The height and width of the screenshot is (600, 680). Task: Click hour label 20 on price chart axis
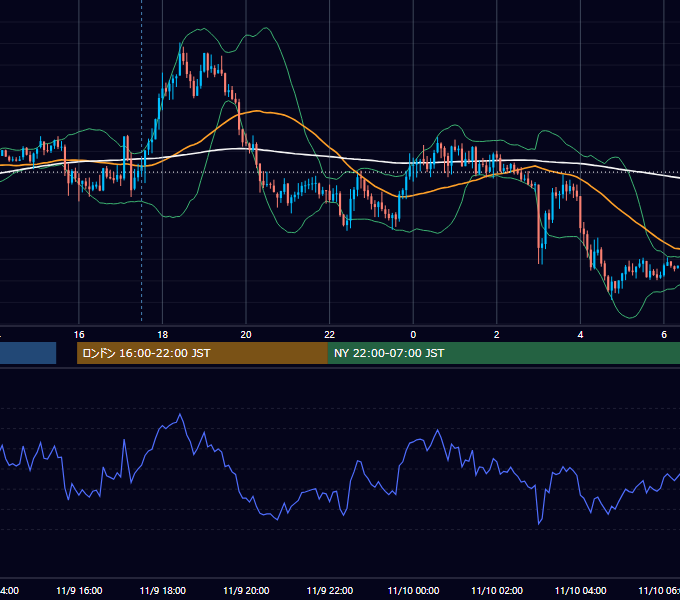[x=246, y=335]
